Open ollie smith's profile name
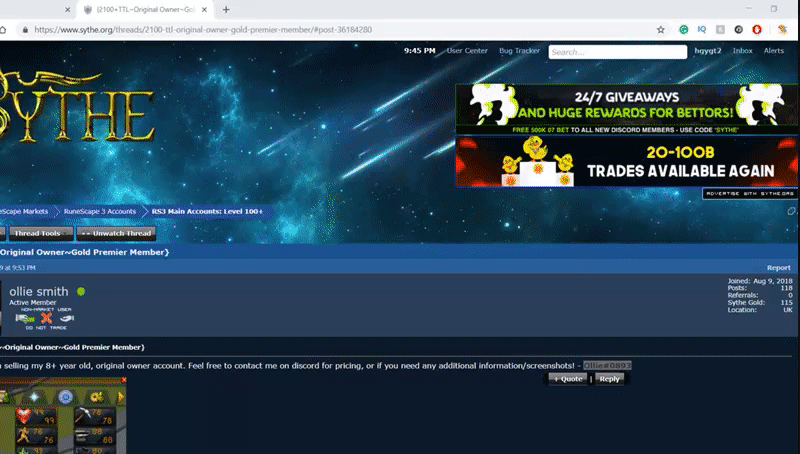Viewport: 800px width, 454px height. point(39,291)
